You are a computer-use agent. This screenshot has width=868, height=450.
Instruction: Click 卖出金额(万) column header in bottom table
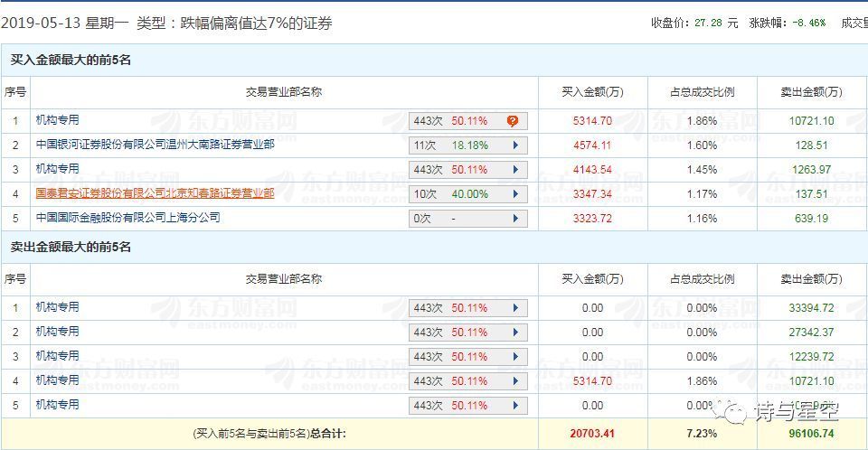coord(811,279)
